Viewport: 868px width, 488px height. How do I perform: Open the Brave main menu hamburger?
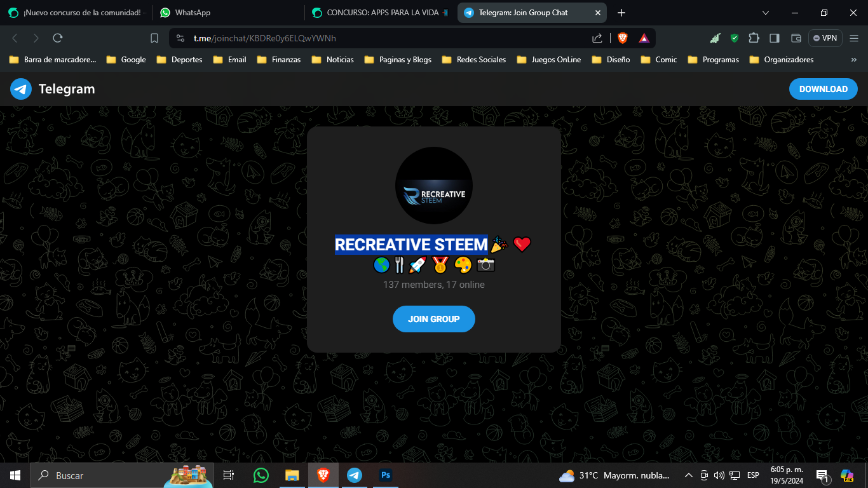point(854,38)
